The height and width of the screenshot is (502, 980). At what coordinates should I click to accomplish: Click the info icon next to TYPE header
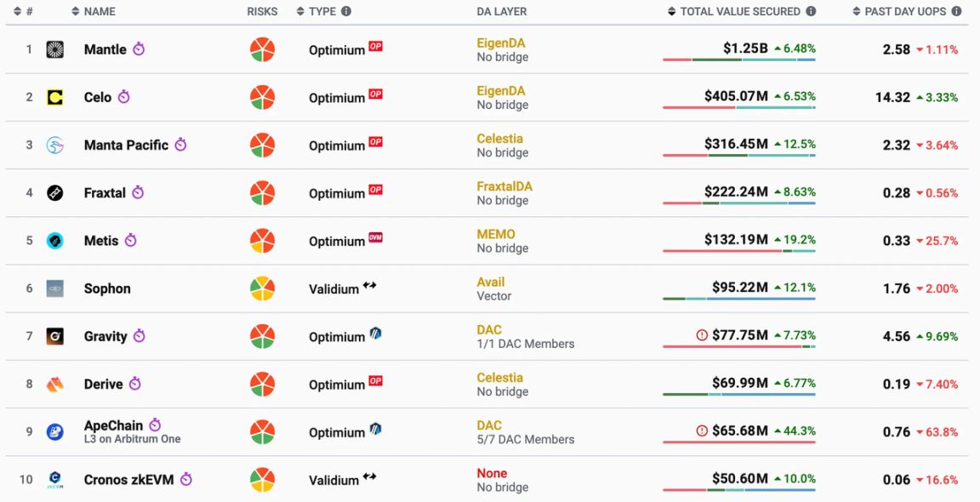click(346, 12)
